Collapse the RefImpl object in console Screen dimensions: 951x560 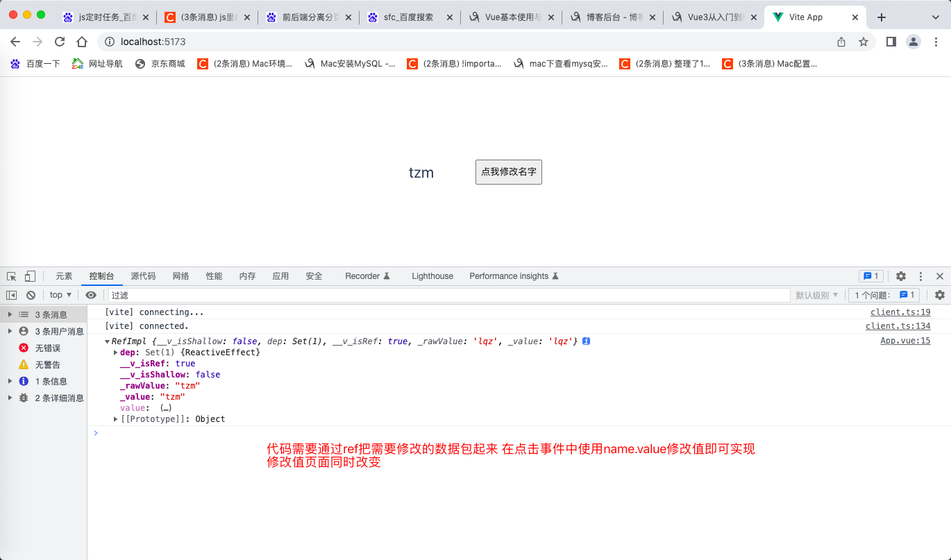[x=107, y=341]
